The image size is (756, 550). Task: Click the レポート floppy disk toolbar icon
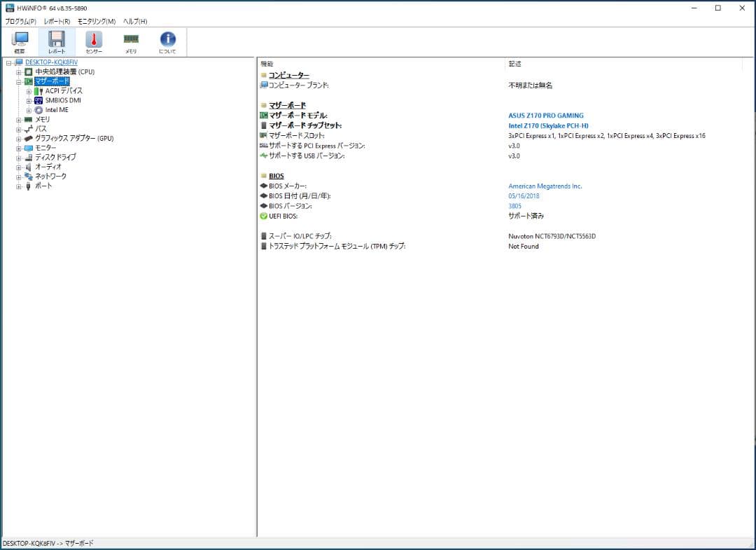point(57,42)
